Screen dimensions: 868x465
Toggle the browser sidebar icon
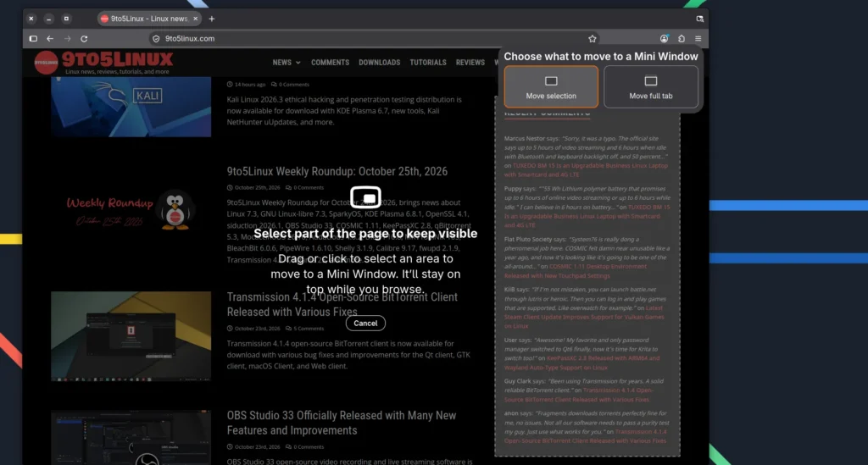33,39
